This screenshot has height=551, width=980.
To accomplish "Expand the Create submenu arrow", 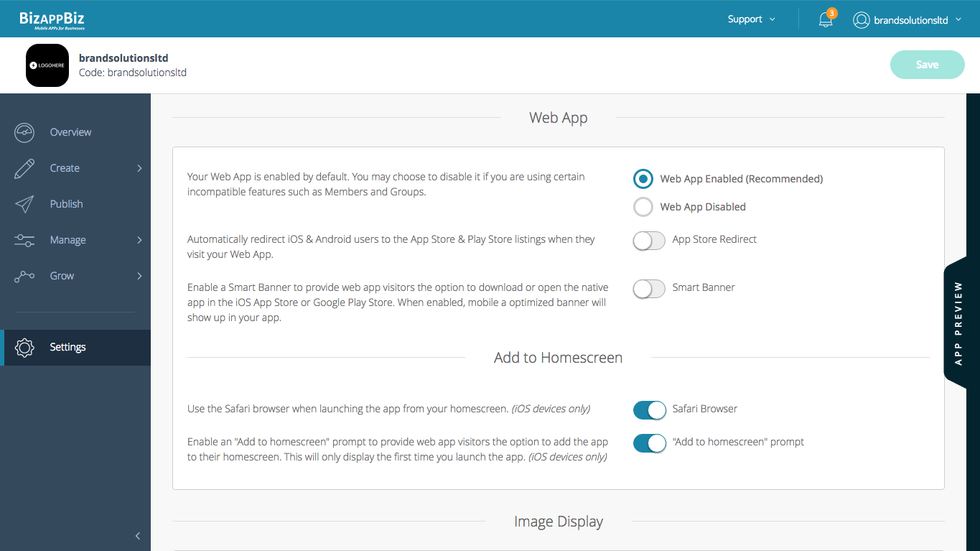I will (x=139, y=168).
